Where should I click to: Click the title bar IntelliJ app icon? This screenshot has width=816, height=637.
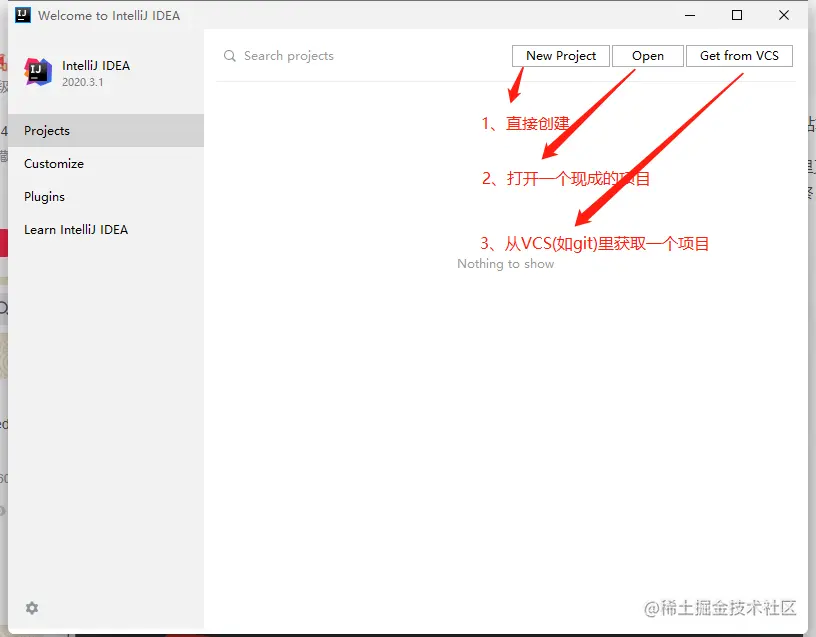(23, 15)
